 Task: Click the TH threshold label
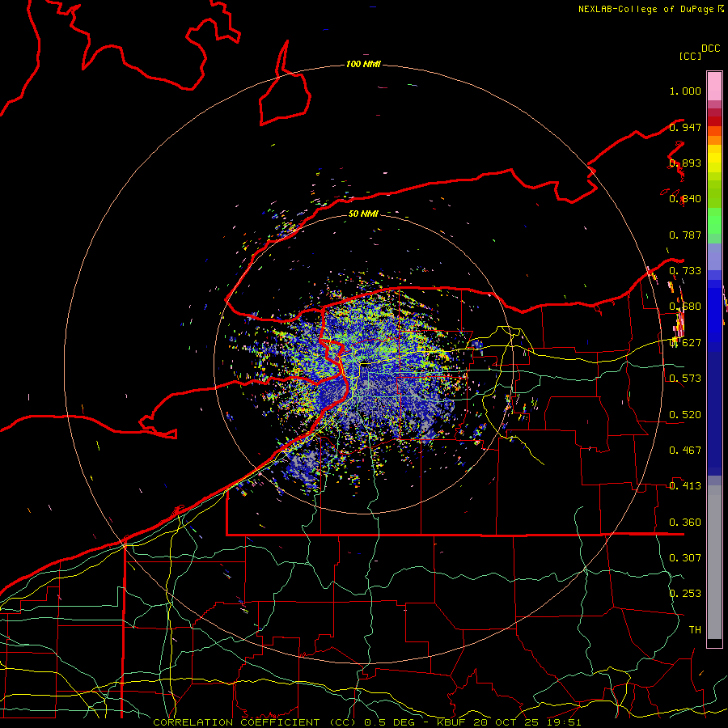pyautogui.click(x=695, y=629)
